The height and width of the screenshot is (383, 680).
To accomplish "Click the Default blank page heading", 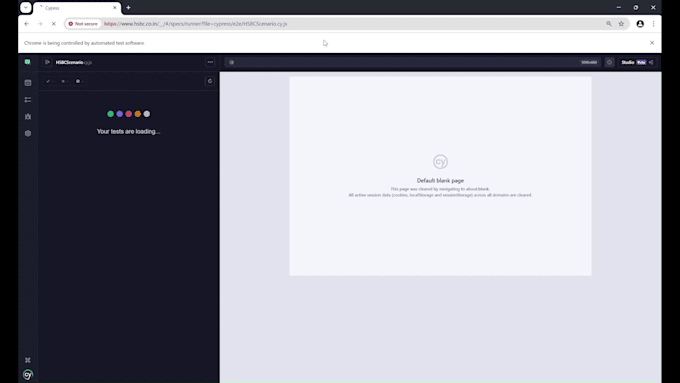I will [440, 180].
